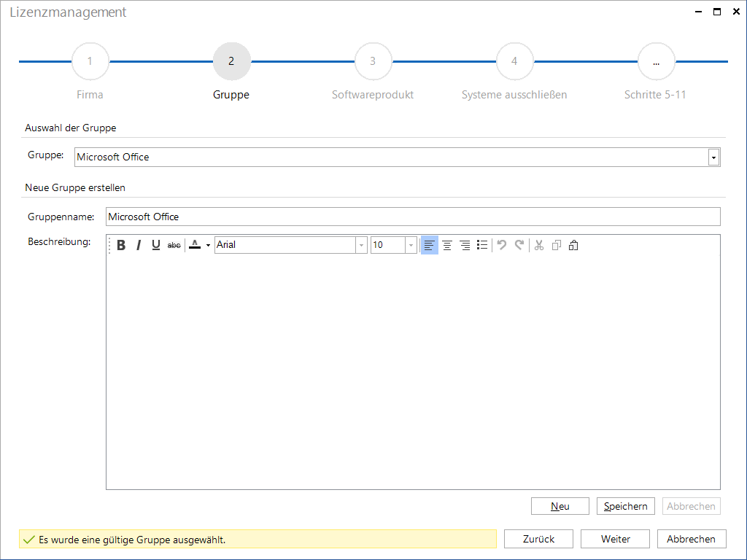This screenshot has width=747, height=560.
Task: Copy the selected text
Action: (x=556, y=245)
